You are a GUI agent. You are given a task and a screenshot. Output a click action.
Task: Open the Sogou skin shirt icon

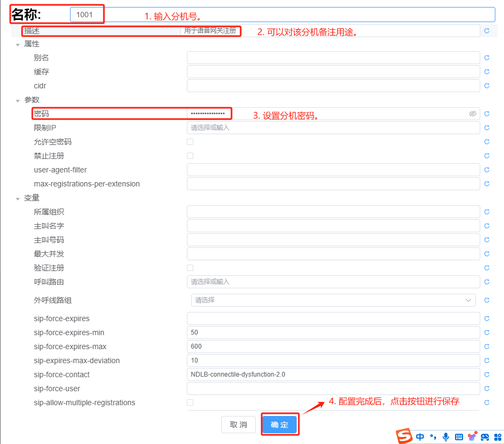(x=472, y=436)
